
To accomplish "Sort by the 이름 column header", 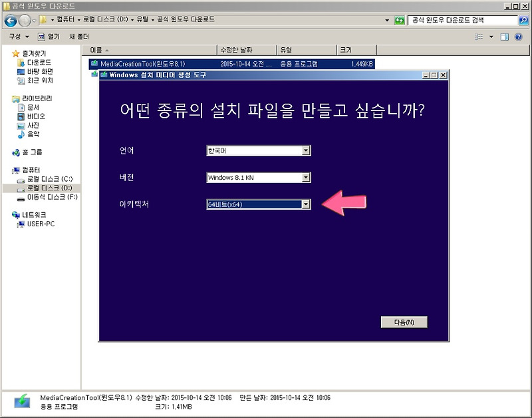I will (149, 50).
